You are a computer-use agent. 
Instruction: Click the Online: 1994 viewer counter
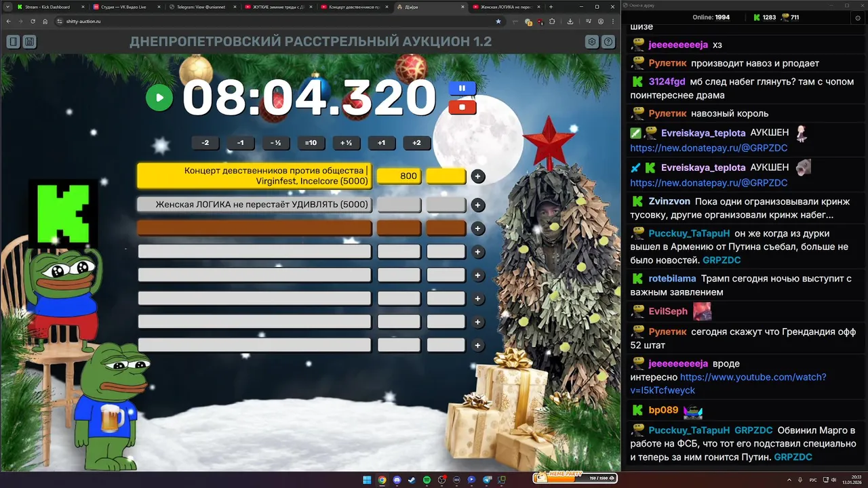click(711, 17)
